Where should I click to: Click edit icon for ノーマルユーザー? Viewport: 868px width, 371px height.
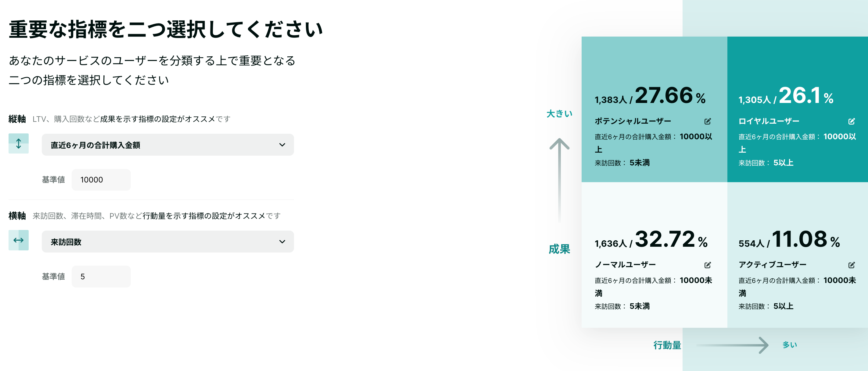tap(708, 265)
